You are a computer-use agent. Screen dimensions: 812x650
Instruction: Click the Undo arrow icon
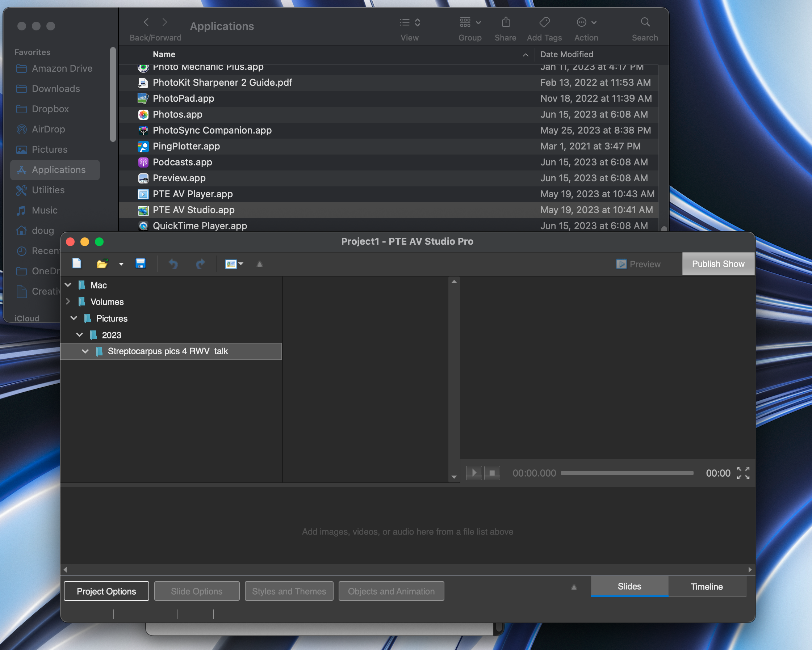173,264
